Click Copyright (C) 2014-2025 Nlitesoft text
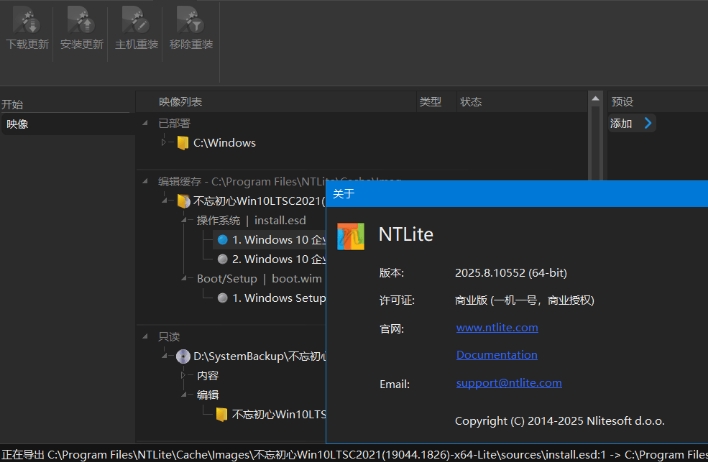This screenshot has height=462, width=708. pos(559,421)
